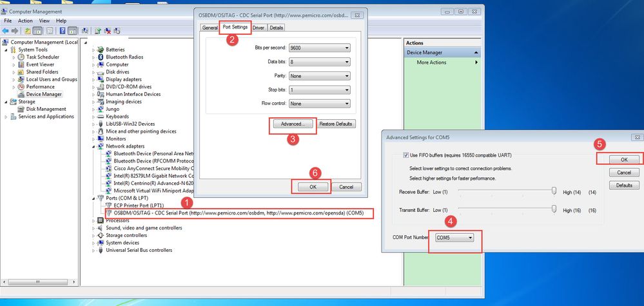Select OSBDM/OSJTAG - CDC Serial Port (COM5) device

(239, 213)
